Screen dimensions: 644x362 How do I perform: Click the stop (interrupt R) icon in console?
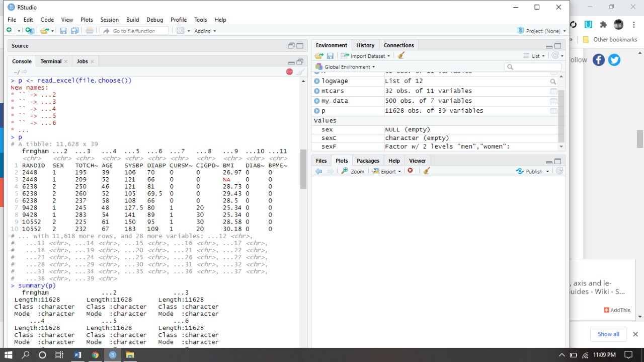pyautogui.click(x=289, y=72)
